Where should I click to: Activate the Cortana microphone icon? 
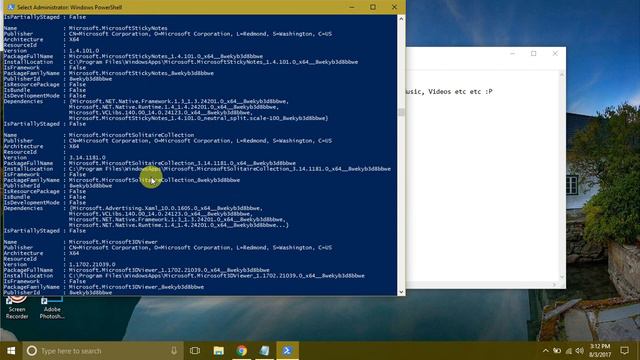(174, 351)
